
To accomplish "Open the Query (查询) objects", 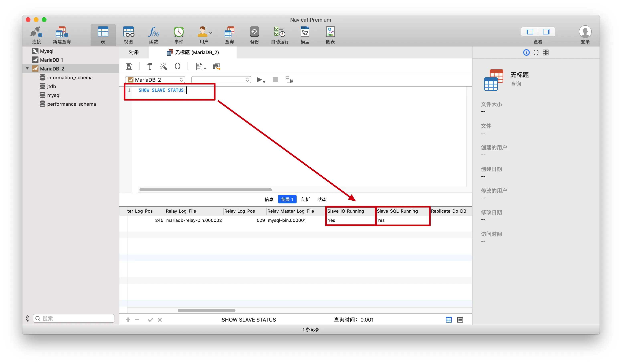I will tap(229, 35).
